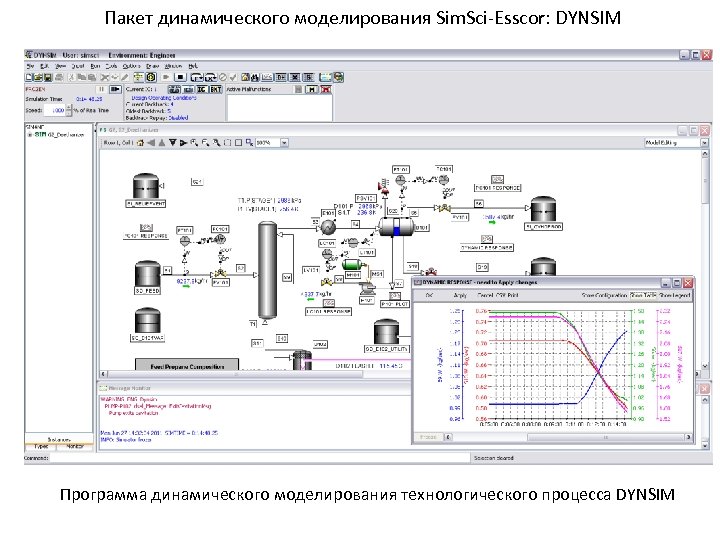
Task: Select the Instances tab in left panel
Action: coord(59,439)
